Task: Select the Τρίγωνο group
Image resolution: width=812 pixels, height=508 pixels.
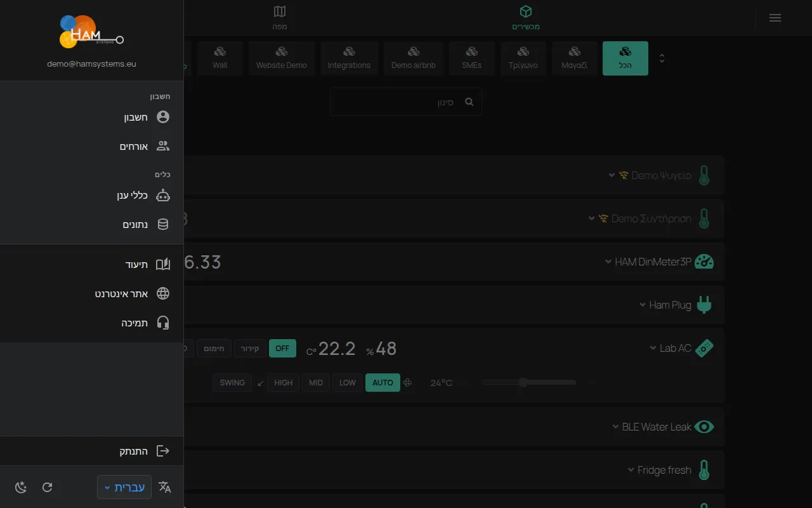Action: click(x=523, y=58)
